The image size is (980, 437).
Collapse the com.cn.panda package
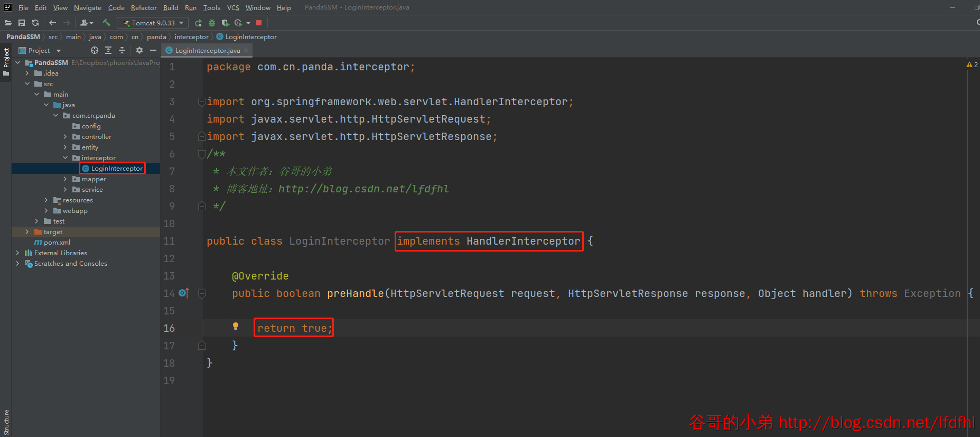click(56, 115)
